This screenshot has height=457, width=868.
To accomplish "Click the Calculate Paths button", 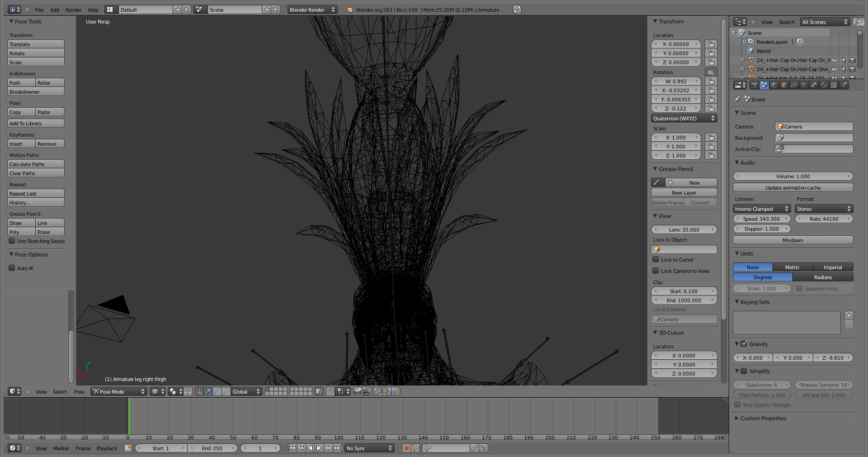I will coord(36,164).
